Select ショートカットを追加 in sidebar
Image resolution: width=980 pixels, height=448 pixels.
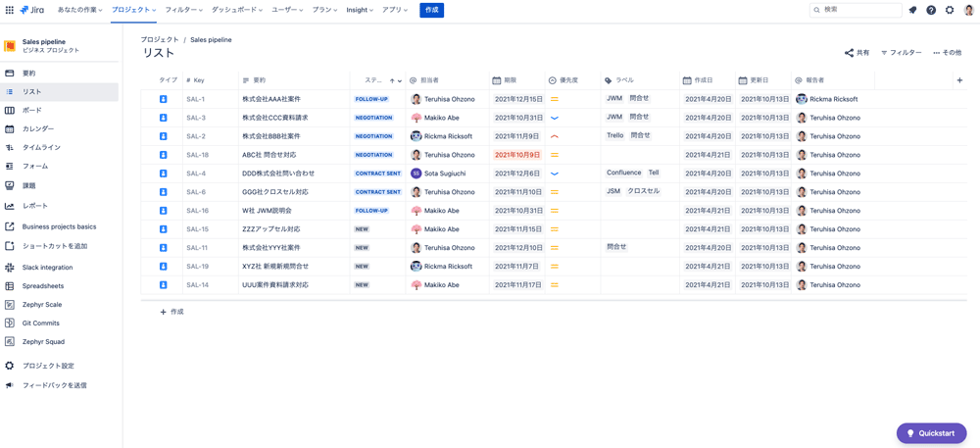click(54, 246)
